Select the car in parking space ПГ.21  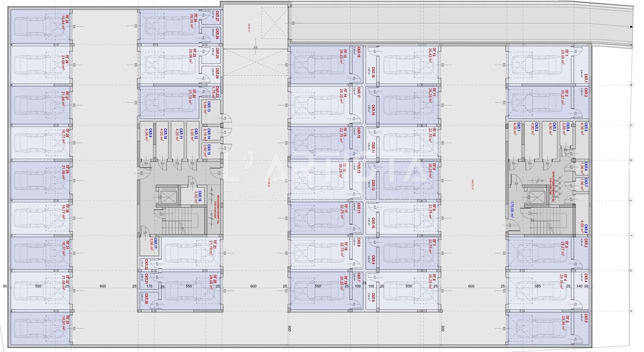[182, 253]
